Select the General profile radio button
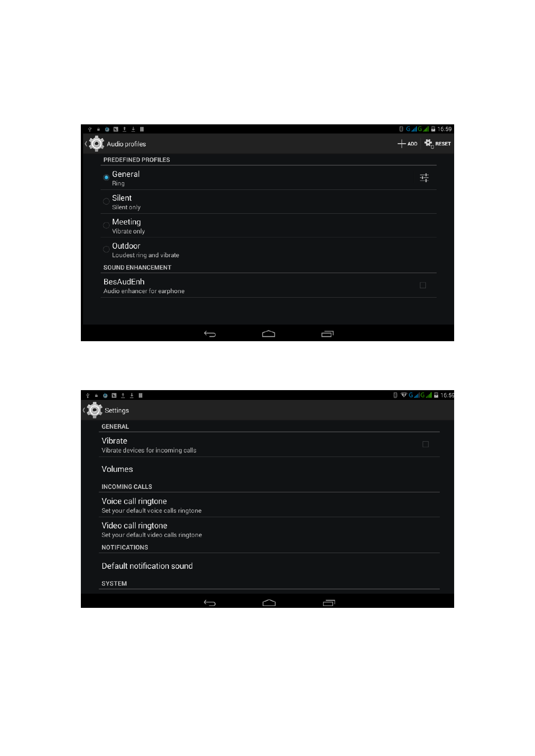The width and height of the screenshot is (535, 756). 106,177
